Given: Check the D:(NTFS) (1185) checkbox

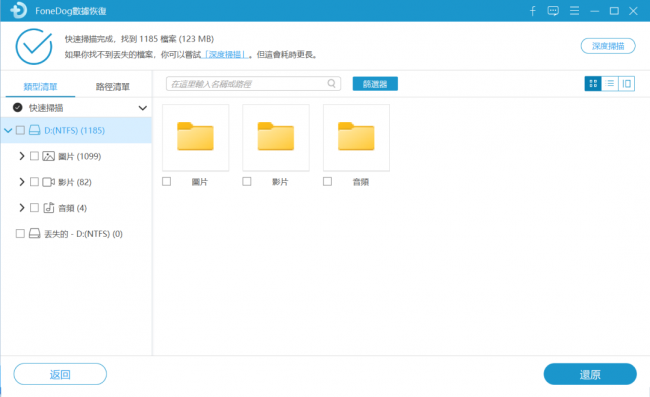Looking at the screenshot, I should (x=20, y=130).
